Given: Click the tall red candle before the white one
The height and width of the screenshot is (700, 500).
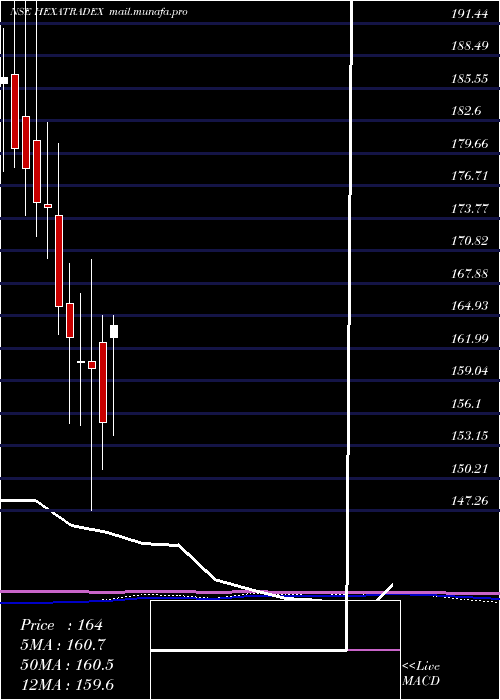Looking at the screenshot, I should [x=103, y=382].
